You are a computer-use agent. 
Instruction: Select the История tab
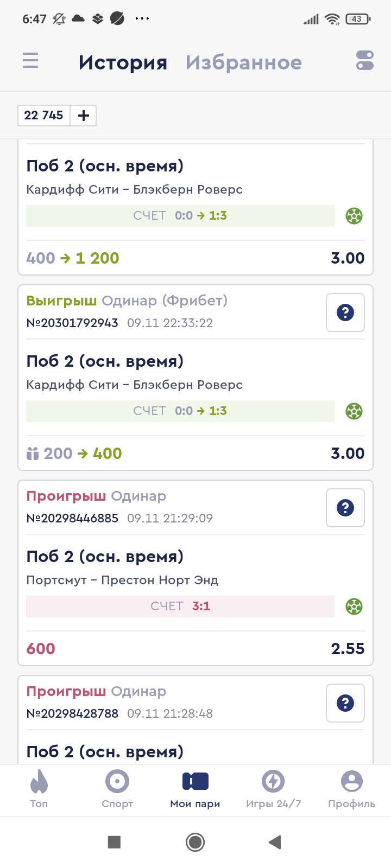pos(123,62)
